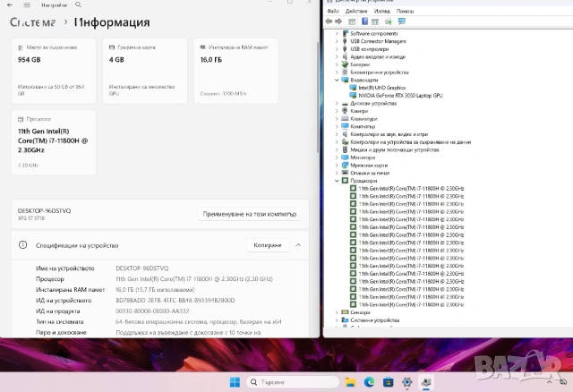Expand the USB Connector Managers node
573x392 pixels.
click(337, 41)
